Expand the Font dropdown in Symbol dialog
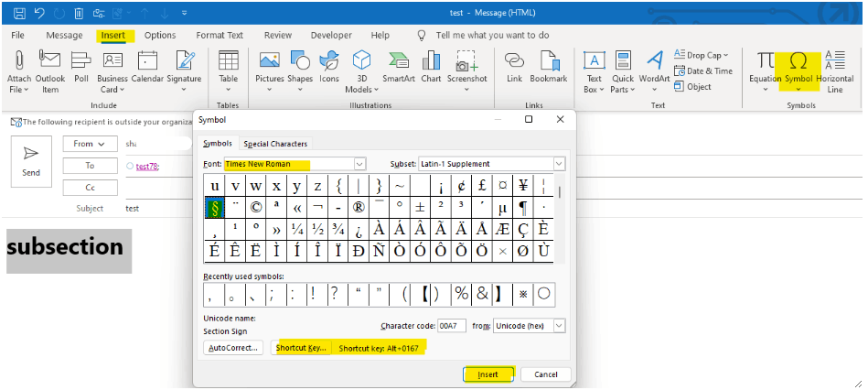The image size is (868, 390). point(359,164)
